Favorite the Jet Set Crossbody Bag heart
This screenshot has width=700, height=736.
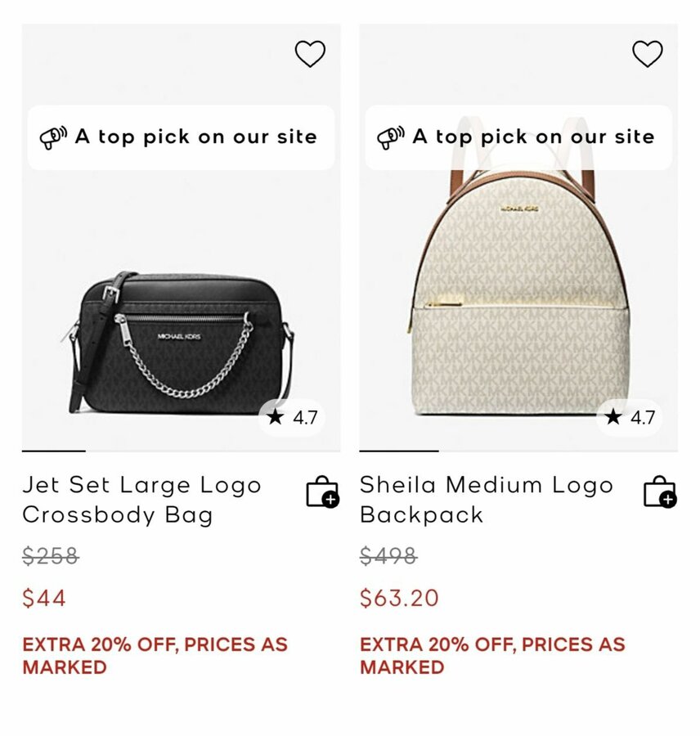click(x=310, y=54)
